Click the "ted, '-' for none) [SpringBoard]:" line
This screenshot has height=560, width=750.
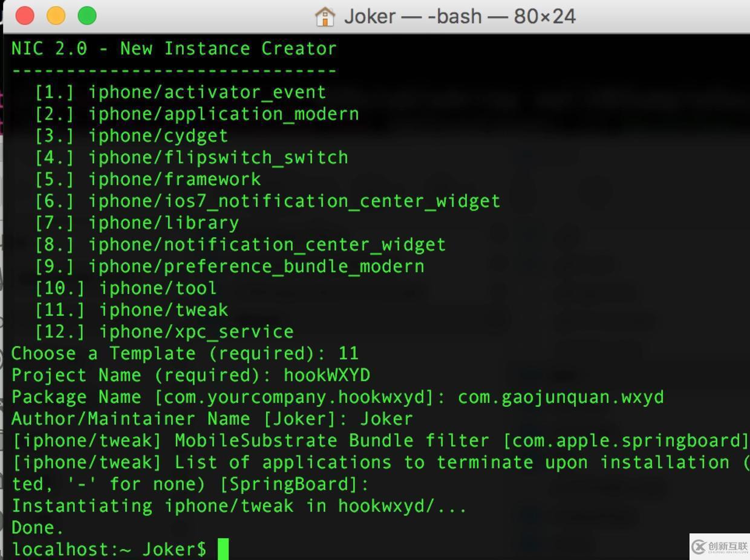pyautogui.click(x=191, y=484)
